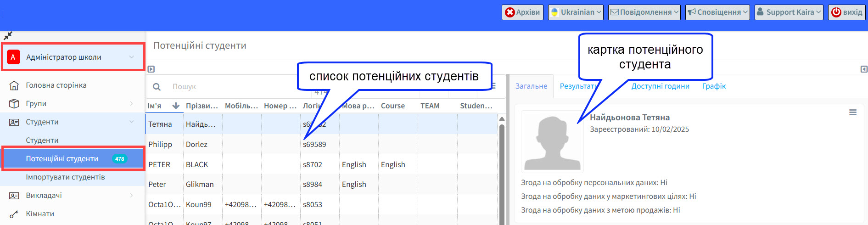Expand the Адміністратор школи role selector

(x=73, y=57)
